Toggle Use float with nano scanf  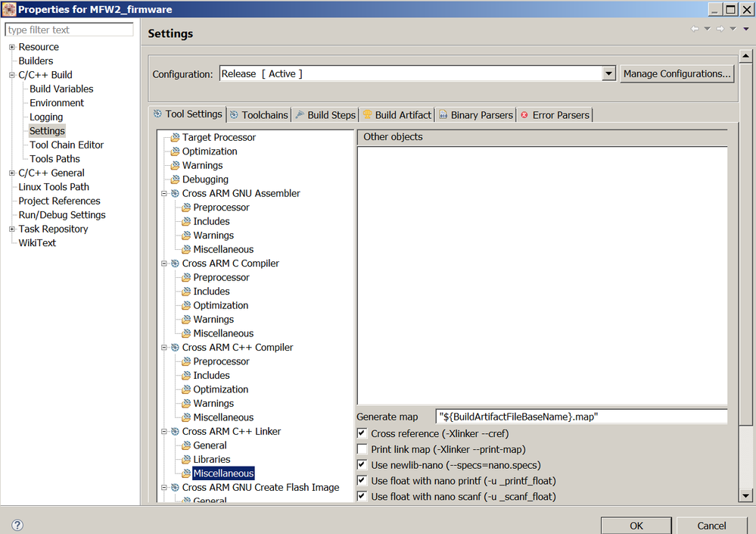362,496
